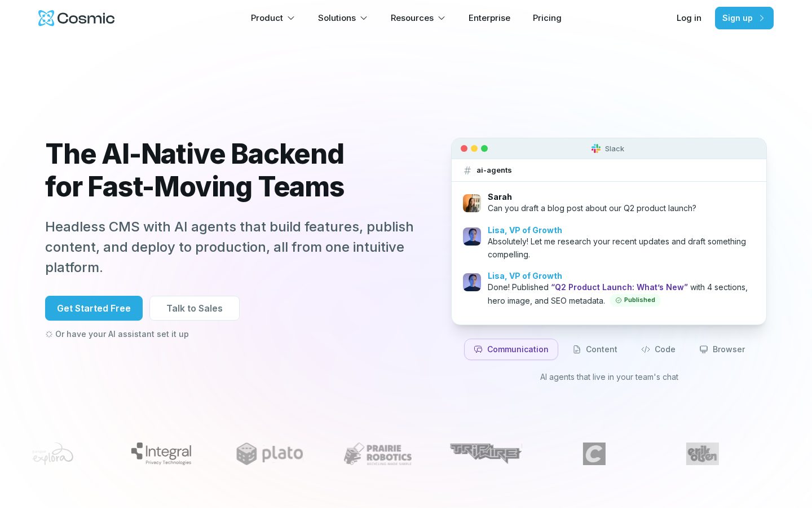Click the Explora logo

[x=53, y=454]
